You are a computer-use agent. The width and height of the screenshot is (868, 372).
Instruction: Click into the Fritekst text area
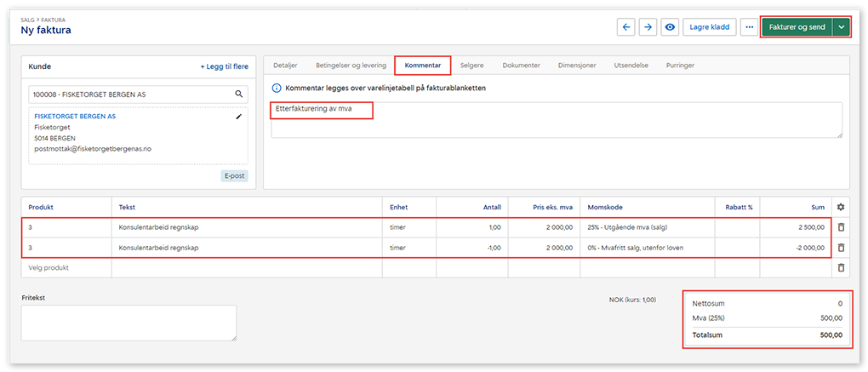pos(128,323)
